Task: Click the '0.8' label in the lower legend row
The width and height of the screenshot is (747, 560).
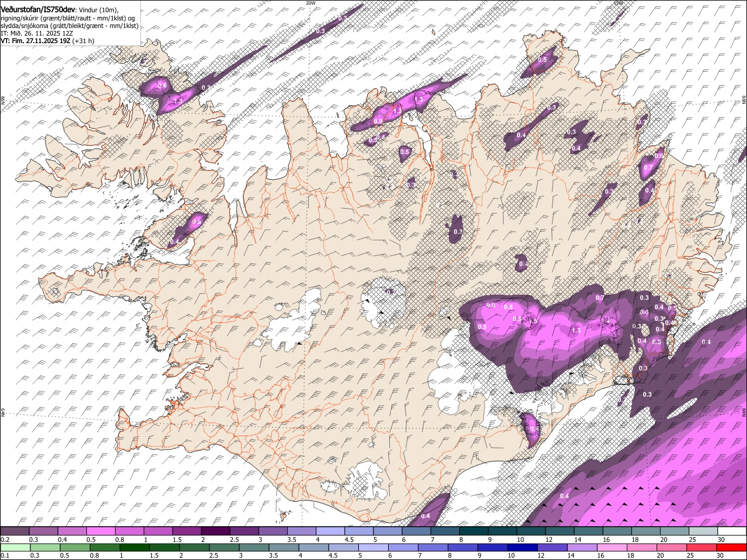Action: click(95, 555)
